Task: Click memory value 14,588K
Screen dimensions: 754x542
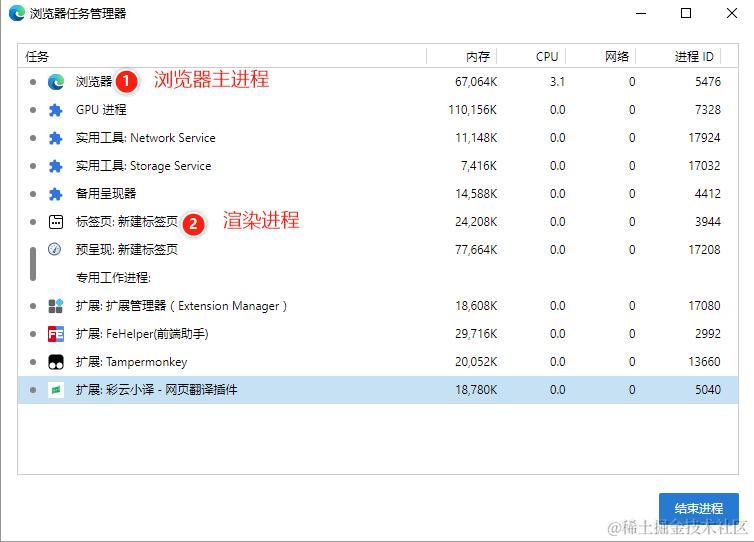Action: (x=476, y=193)
